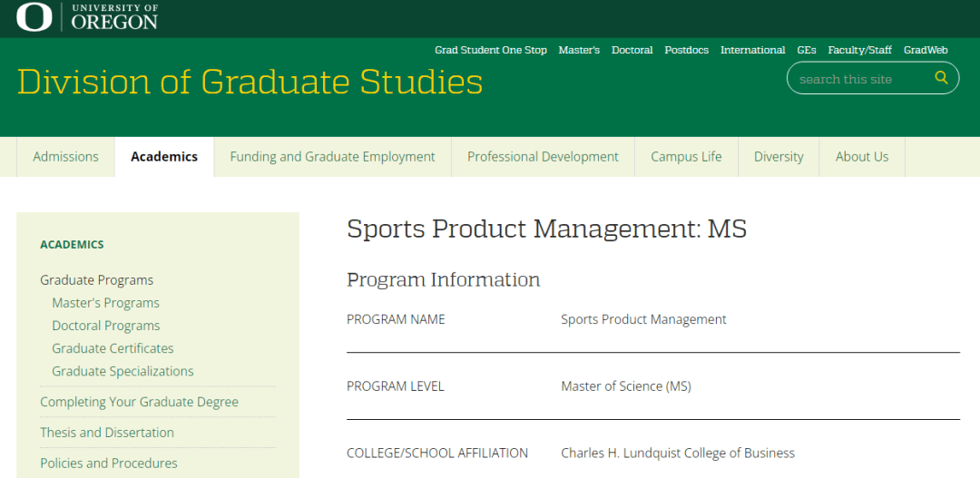Image resolution: width=980 pixels, height=478 pixels.
Task: Open Grad Student One Stop link
Action: coord(491,50)
